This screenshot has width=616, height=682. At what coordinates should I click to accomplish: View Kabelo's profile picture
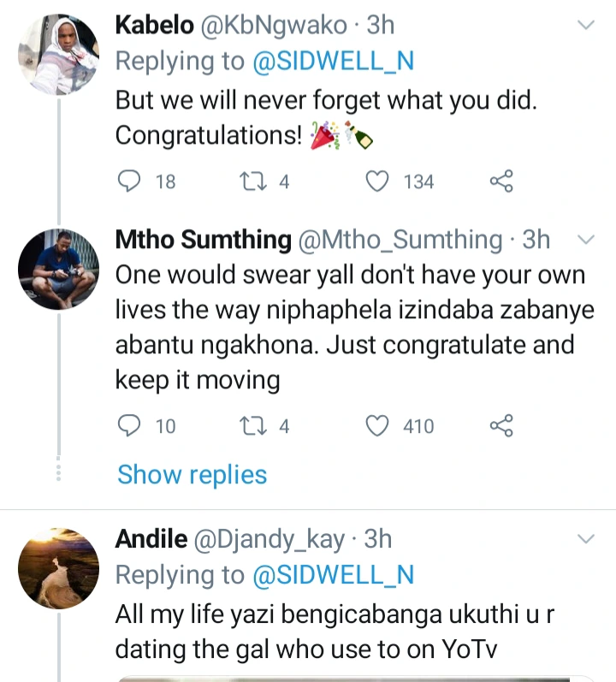59,54
